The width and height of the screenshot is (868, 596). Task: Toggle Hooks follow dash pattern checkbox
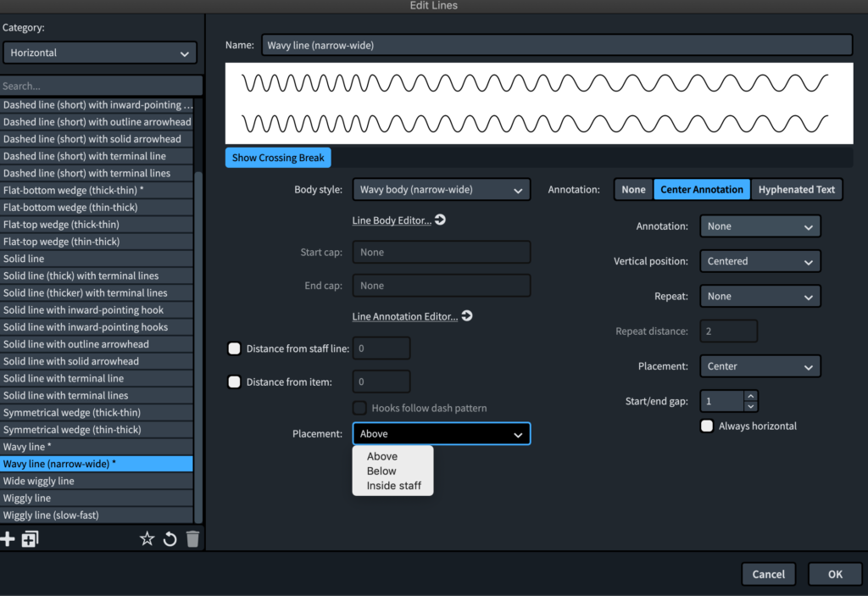(359, 409)
